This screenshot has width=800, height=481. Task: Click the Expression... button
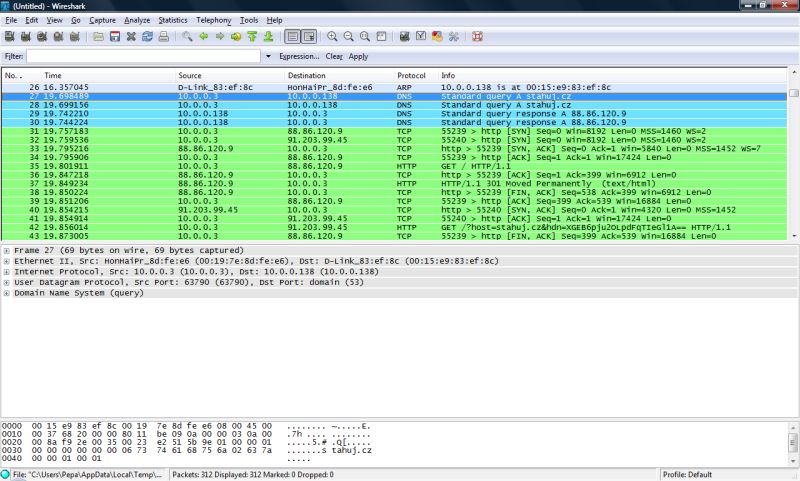click(x=299, y=56)
